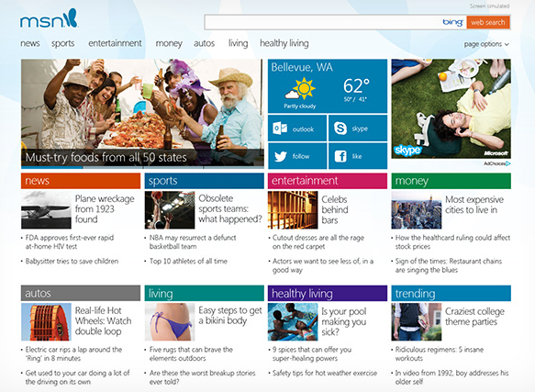Click the web search button

point(488,23)
